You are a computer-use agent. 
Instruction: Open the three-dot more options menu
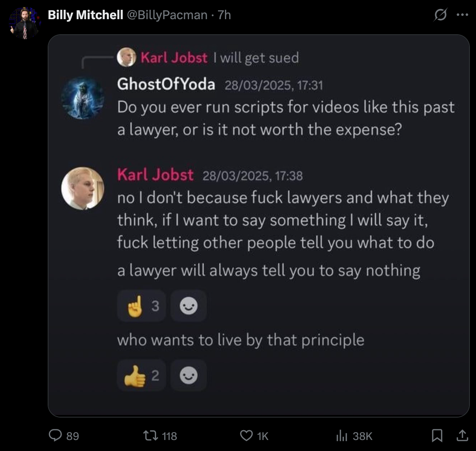(x=463, y=15)
